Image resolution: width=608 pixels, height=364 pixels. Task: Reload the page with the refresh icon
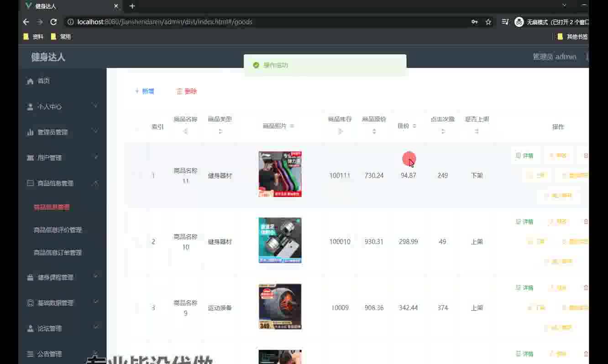(53, 22)
